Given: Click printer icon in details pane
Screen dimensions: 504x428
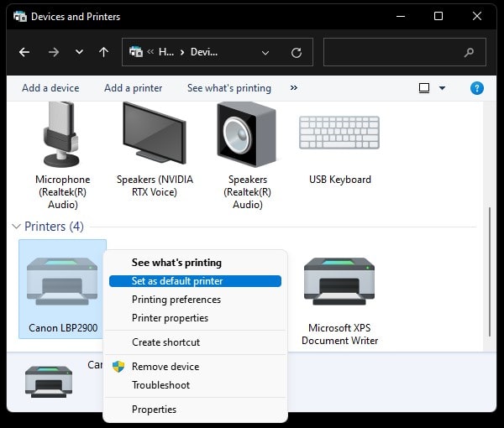Looking at the screenshot, I should tap(49, 382).
